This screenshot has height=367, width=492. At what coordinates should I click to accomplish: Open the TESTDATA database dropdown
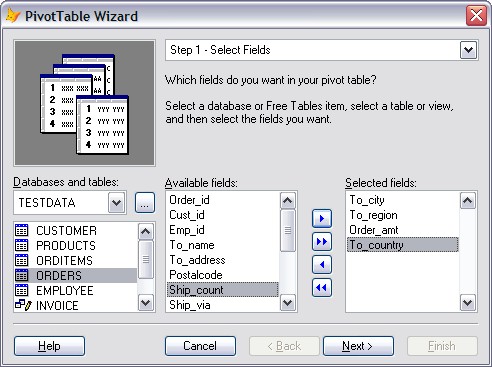[116, 203]
